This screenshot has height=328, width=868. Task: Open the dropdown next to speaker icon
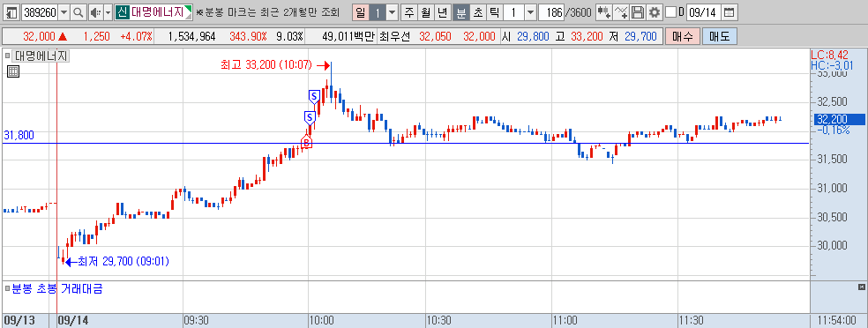[108, 12]
